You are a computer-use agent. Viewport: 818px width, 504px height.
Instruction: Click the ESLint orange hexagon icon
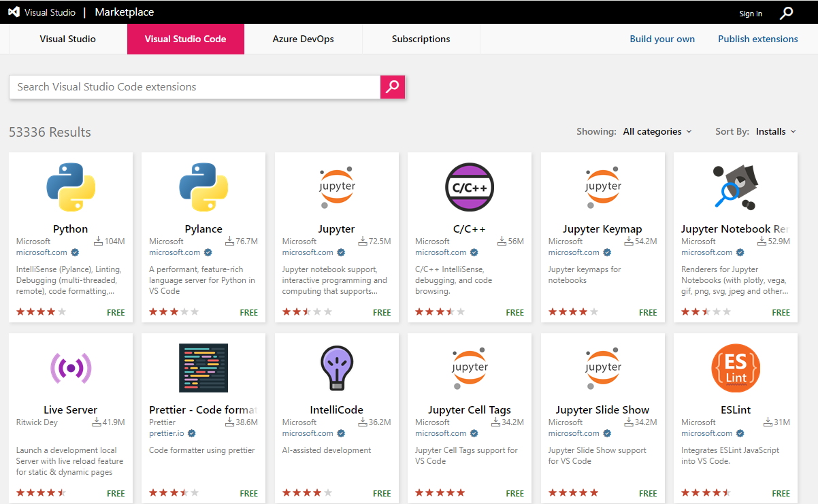[x=736, y=368]
